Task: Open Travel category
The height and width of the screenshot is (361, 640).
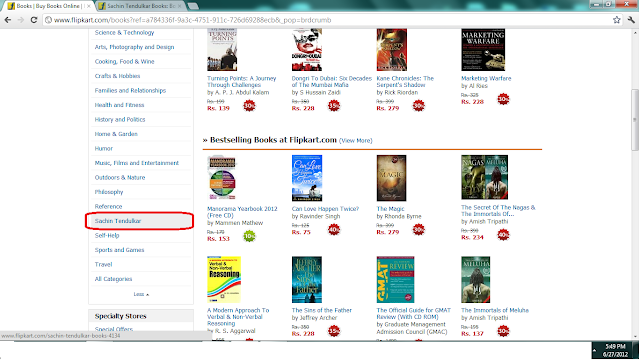Action: point(103,265)
